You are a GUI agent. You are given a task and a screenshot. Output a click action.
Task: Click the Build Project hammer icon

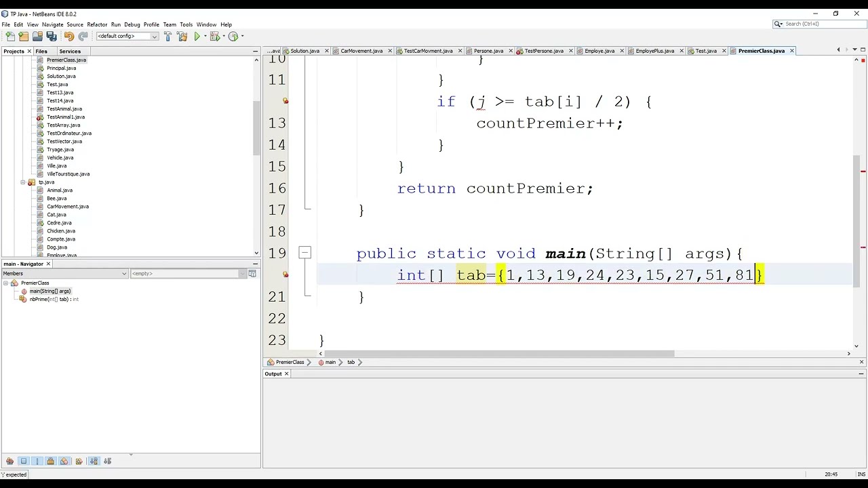(167, 37)
